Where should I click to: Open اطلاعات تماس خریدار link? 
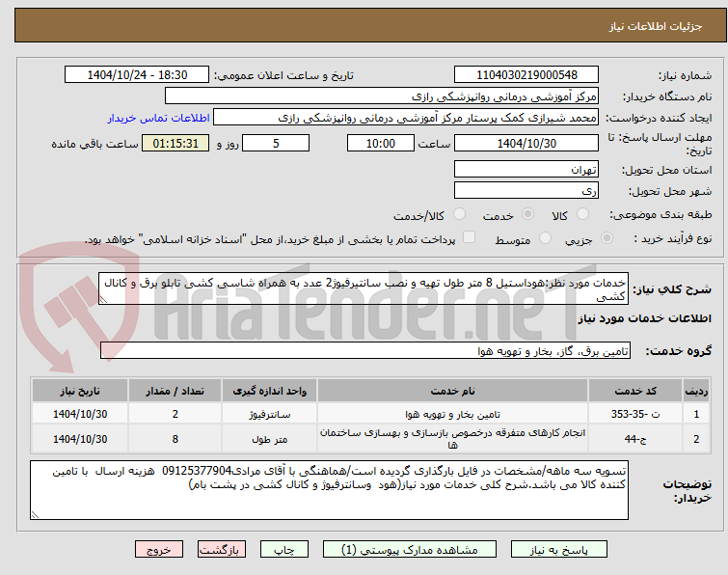pyautogui.click(x=159, y=118)
